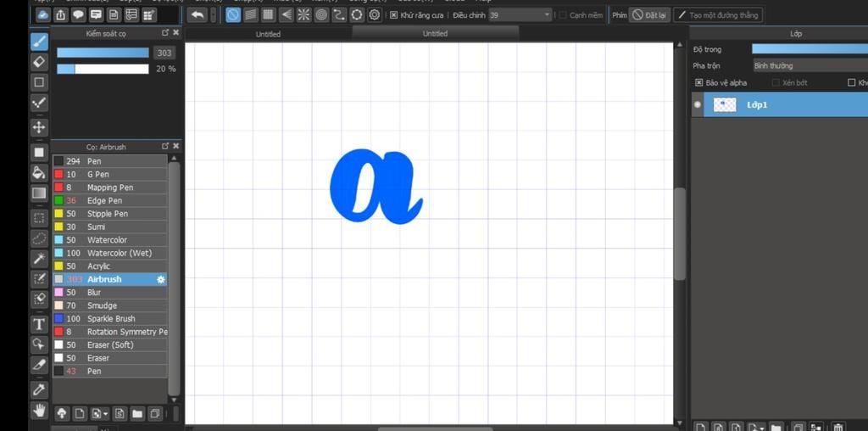This screenshot has width=868, height=431.
Task: Turn snap off with the circle-slash icon
Action: click(233, 15)
